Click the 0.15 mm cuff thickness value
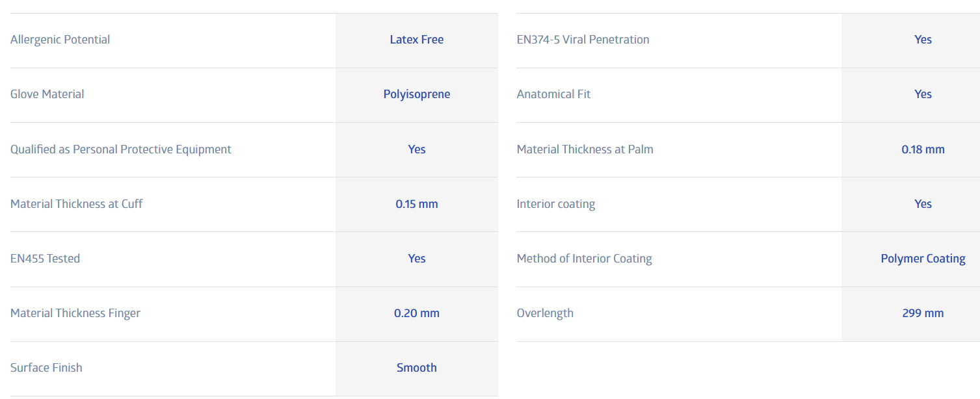980x399 pixels. (x=416, y=204)
